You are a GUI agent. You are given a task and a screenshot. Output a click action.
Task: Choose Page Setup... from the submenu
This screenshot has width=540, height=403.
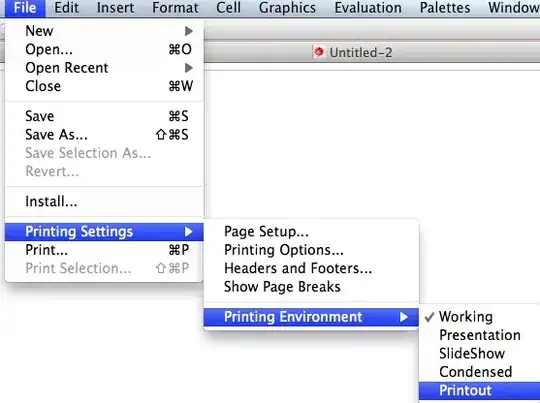pos(311,231)
